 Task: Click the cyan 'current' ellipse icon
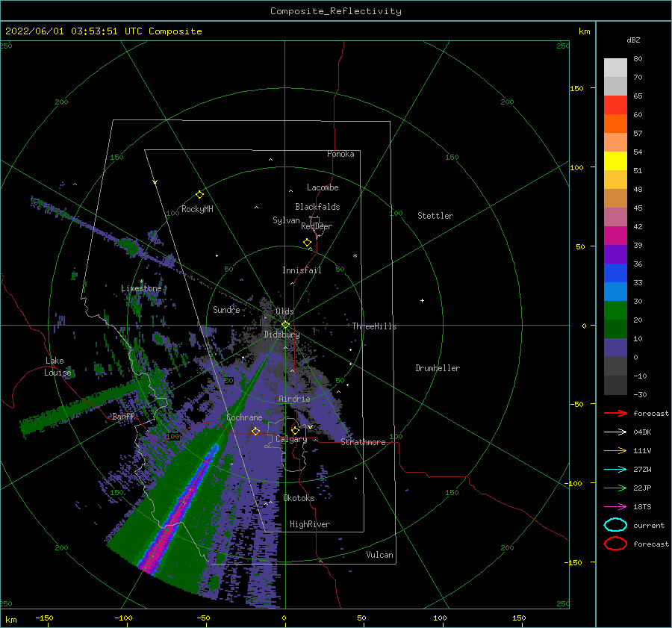click(615, 525)
